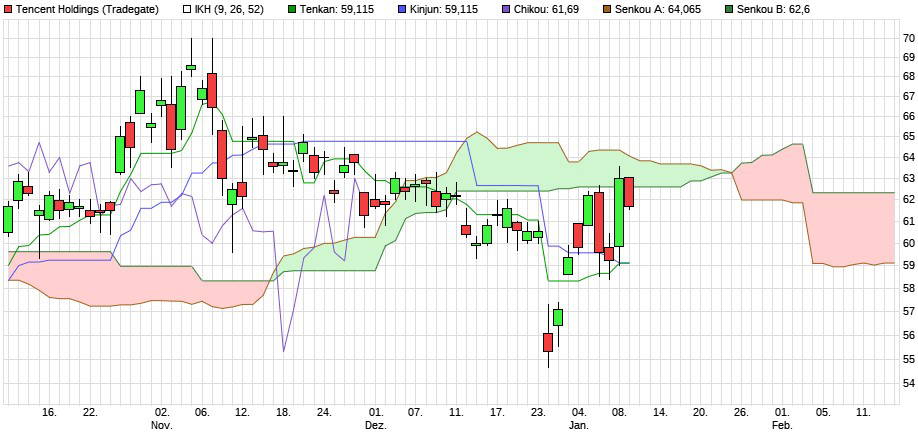The height and width of the screenshot is (433, 918).
Task: Click the last red candlestick near 08. January
Action: coord(629,193)
